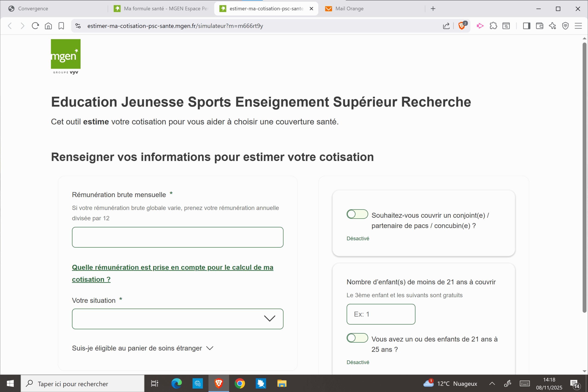Open the browser hamburger menu
The height and width of the screenshot is (392, 588).
pyautogui.click(x=578, y=26)
